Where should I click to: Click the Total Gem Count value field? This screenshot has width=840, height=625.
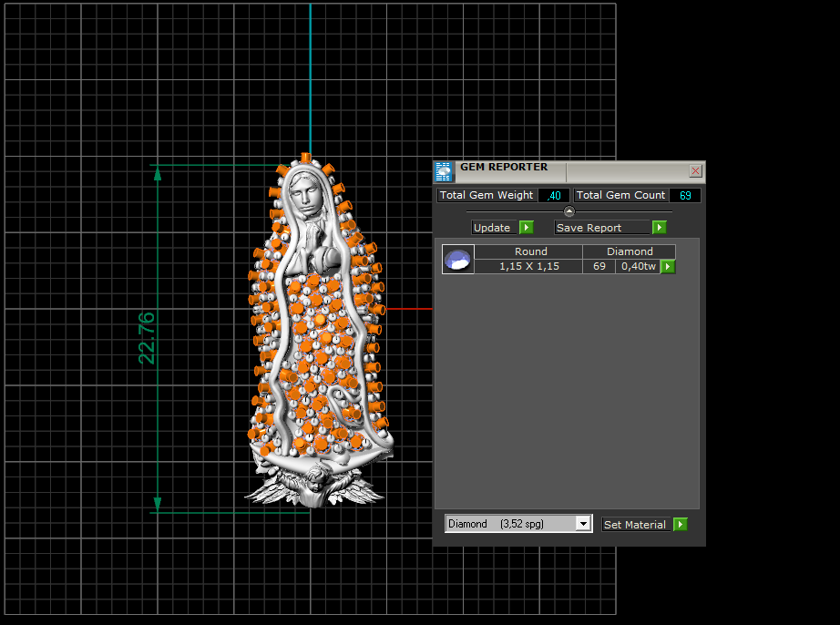(685, 196)
